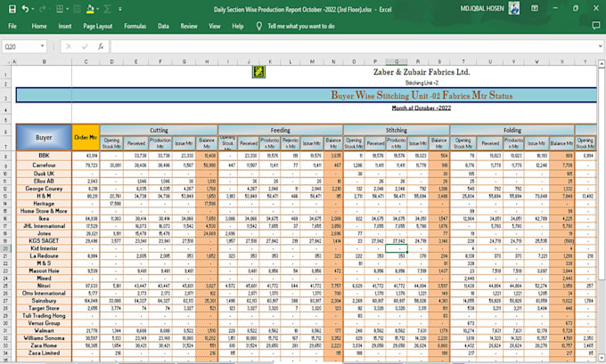Select the KGS SAGET buyer cell
The image size is (606, 364).
click(44, 240)
